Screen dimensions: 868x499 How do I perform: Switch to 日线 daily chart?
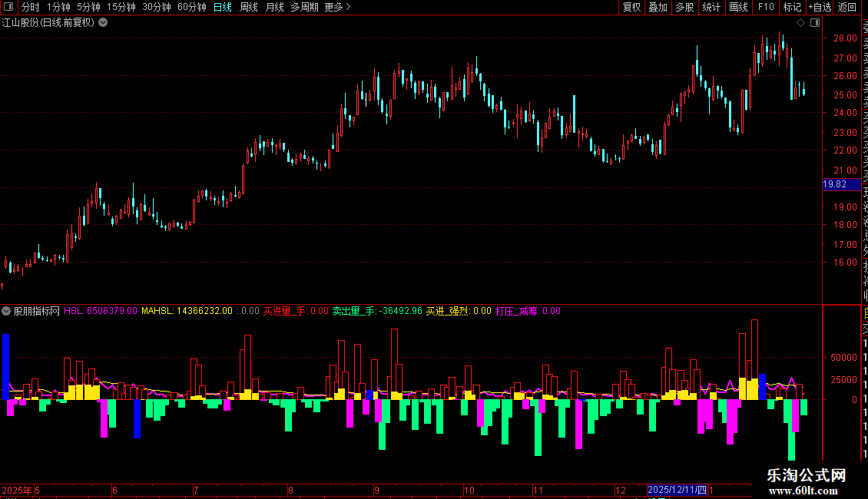pyautogui.click(x=223, y=7)
